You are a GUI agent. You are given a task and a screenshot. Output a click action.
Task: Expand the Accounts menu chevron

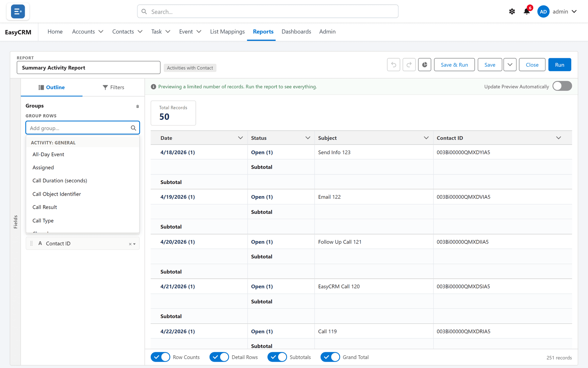(x=101, y=31)
